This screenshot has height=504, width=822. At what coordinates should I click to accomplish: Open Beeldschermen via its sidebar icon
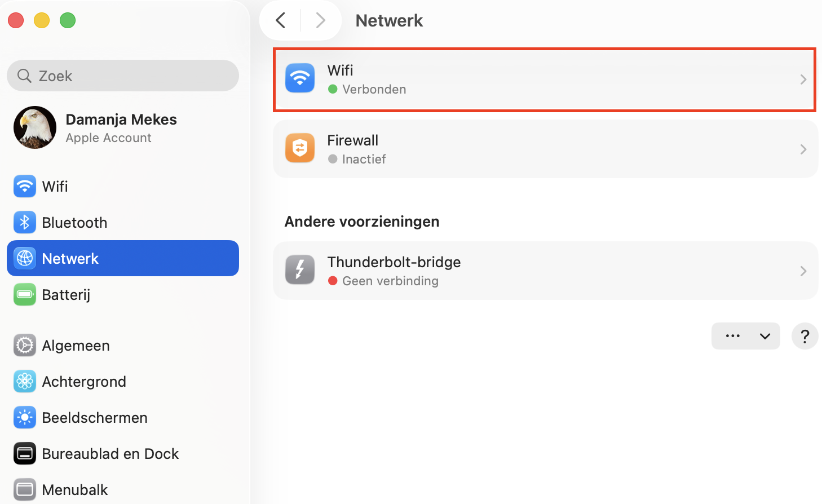[x=24, y=417]
